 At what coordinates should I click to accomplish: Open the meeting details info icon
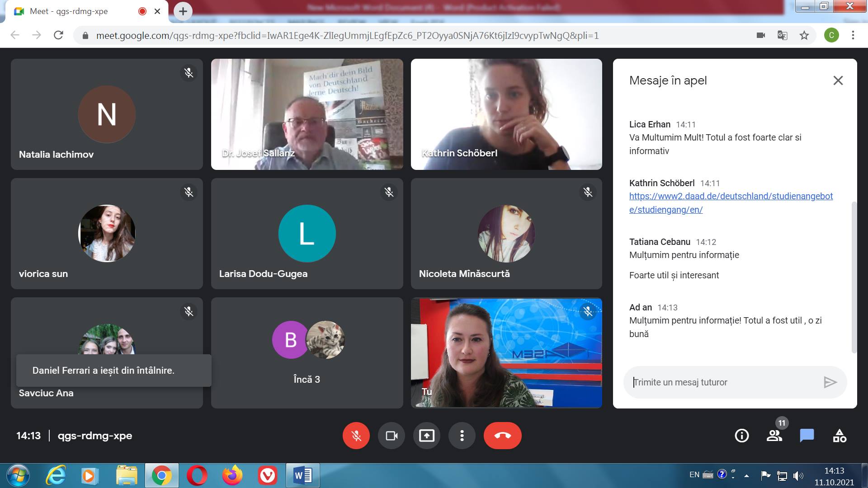[x=742, y=436]
